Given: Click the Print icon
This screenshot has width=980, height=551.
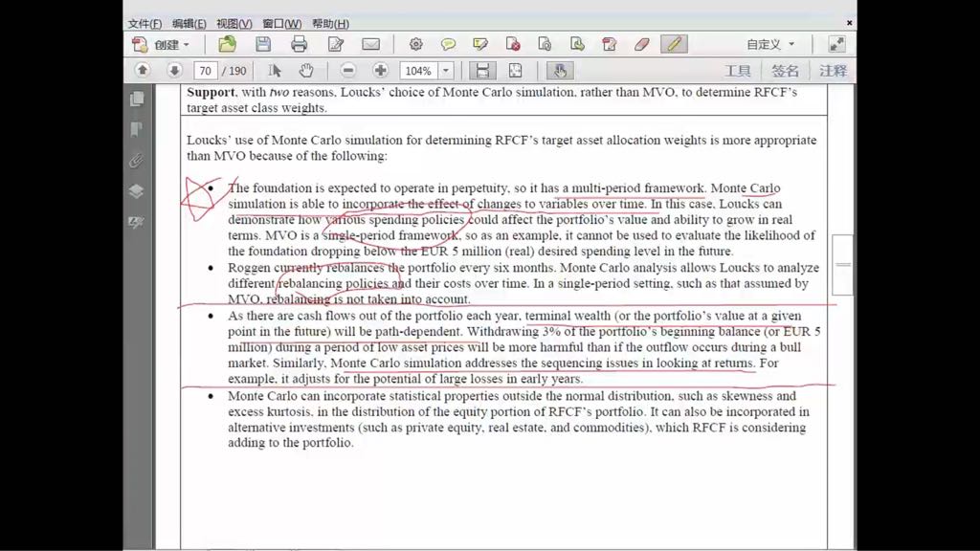Looking at the screenshot, I should coord(299,44).
